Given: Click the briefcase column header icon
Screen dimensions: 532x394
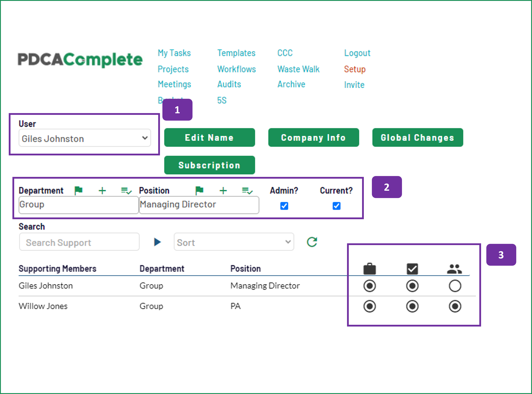Looking at the screenshot, I should [370, 269].
